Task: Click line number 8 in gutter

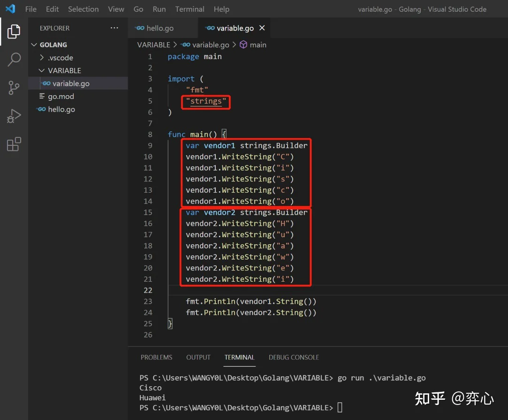Action: [150, 135]
